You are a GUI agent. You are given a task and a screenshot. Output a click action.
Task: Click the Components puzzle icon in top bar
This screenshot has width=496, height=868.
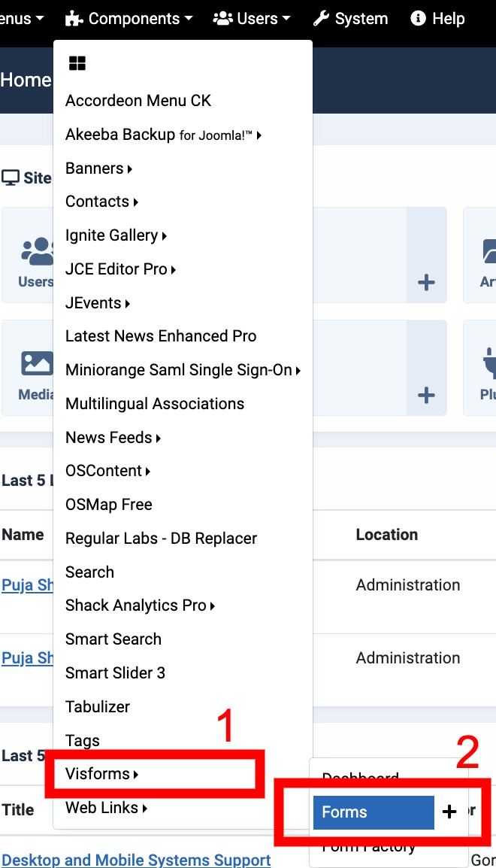click(74, 19)
